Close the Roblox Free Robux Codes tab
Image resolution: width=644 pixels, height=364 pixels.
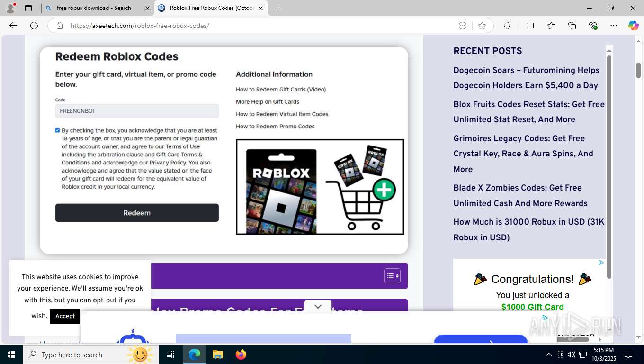(260, 8)
